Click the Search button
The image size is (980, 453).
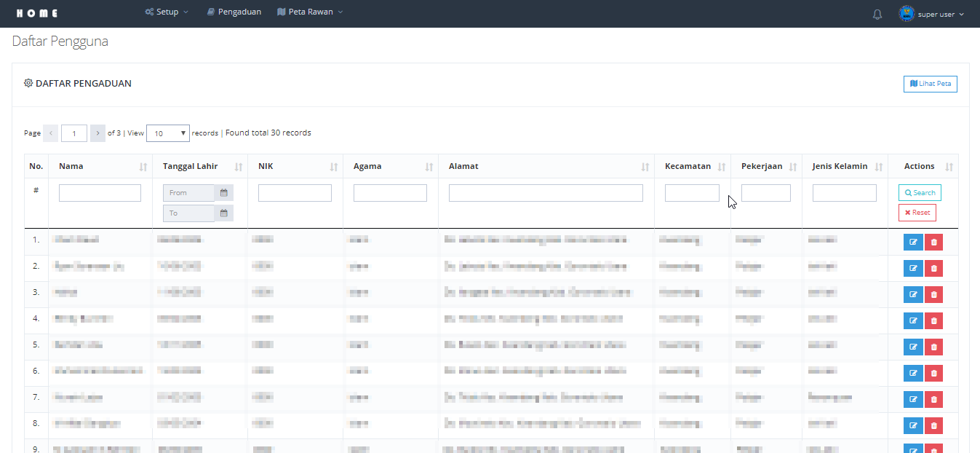tap(920, 193)
